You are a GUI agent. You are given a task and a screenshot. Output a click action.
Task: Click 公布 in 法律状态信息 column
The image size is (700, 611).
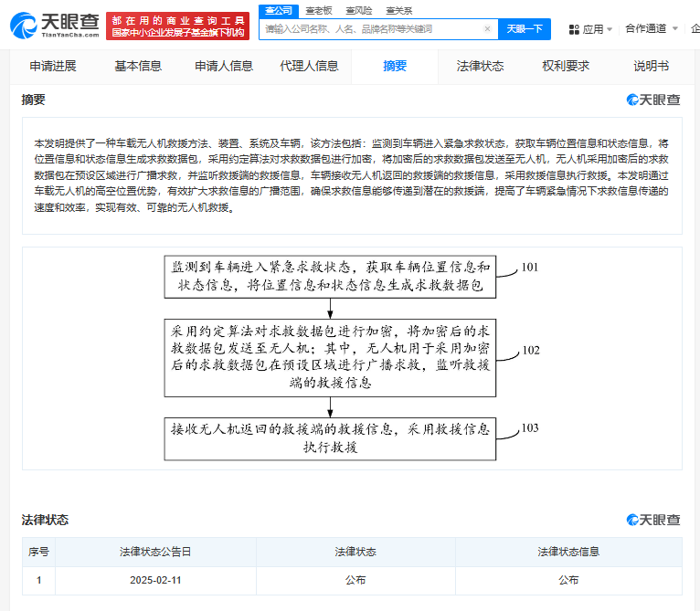coord(568,580)
